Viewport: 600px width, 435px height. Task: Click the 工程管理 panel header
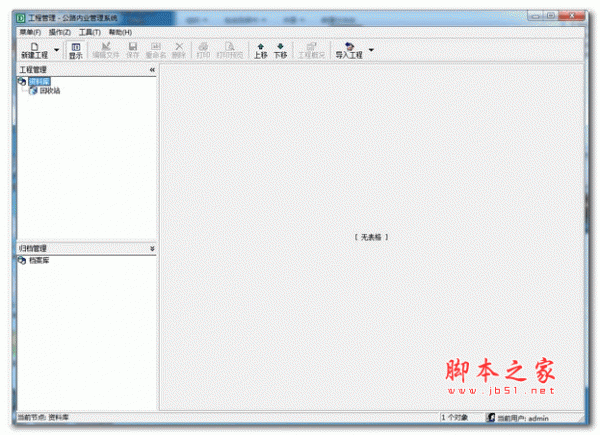[87, 70]
